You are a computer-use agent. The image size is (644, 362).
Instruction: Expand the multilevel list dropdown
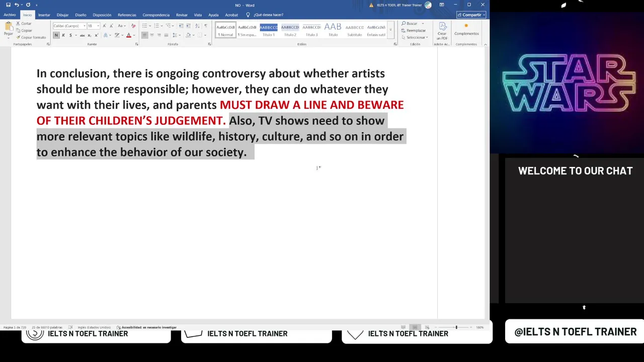(x=174, y=26)
